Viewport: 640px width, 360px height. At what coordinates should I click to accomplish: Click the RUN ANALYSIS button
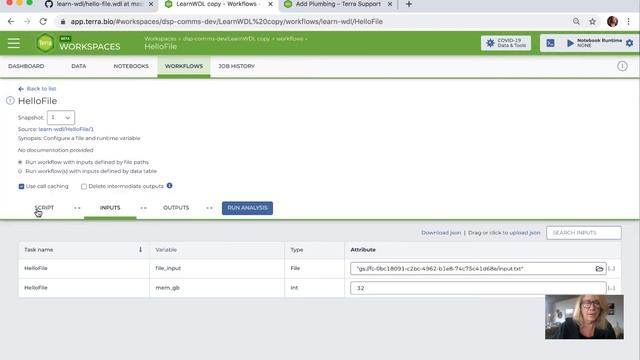coord(247,208)
